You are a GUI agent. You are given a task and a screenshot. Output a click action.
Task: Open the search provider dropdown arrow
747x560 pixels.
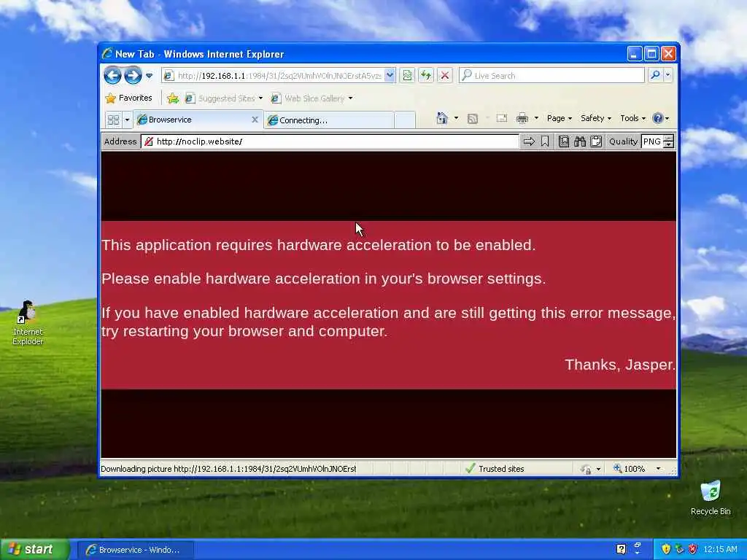point(668,75)
